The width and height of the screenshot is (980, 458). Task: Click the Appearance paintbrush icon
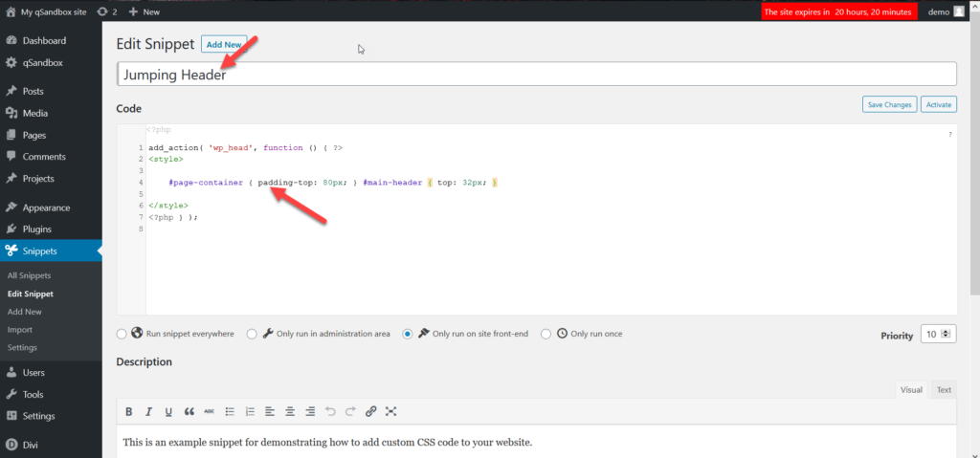pos(11,207)
